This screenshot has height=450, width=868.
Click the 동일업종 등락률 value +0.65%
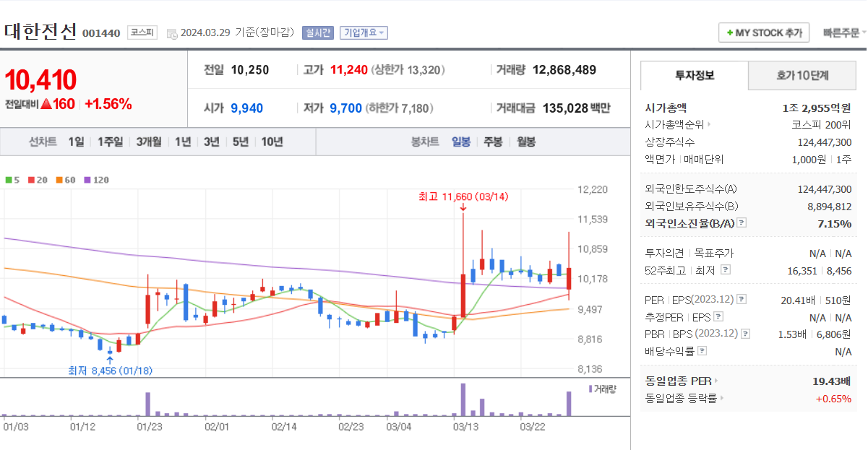tap(833, 398)
